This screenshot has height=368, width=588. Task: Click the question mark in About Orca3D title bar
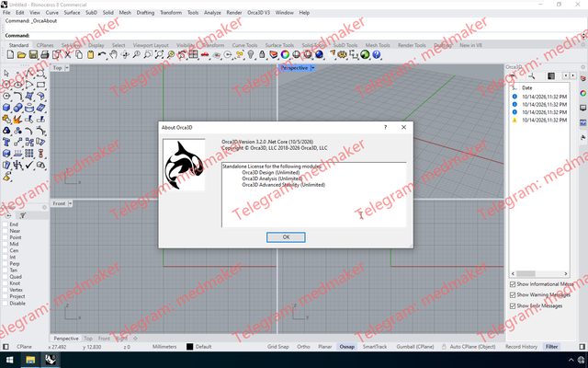click(385, 127)
